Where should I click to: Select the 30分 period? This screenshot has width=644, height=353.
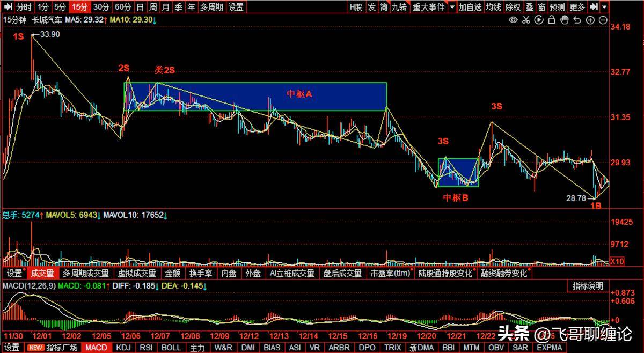[x=101, y=7]
